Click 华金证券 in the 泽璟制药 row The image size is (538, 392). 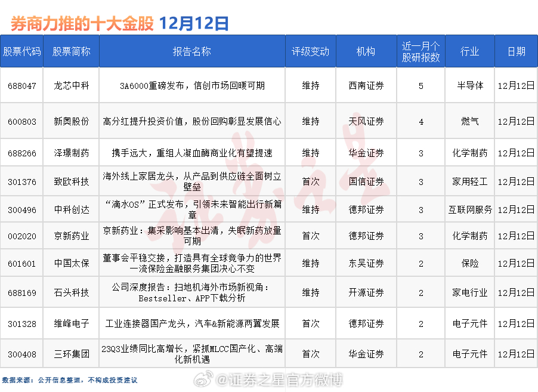tap(366, 153)
